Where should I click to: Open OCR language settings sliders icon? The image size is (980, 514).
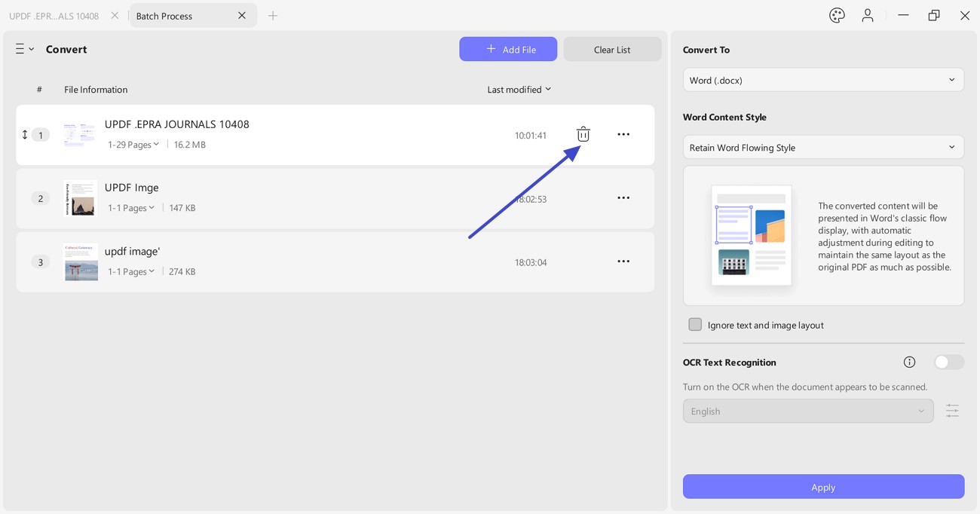[x=953, y=411]
